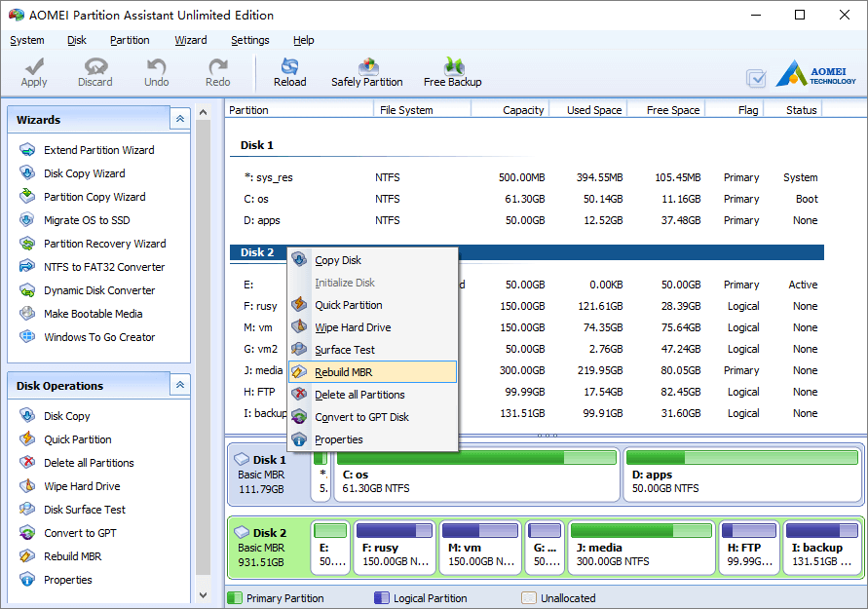This screenshot has width=868, height=609.
Task: Click the checkmark icon beside AOMEI logo
Action: 756,78
